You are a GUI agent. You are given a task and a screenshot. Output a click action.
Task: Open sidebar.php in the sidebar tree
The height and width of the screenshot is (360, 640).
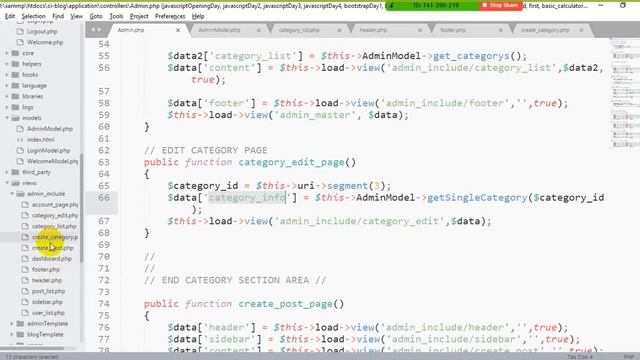coord(47,302)
